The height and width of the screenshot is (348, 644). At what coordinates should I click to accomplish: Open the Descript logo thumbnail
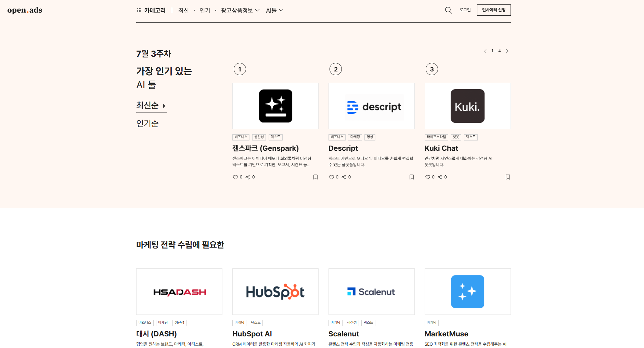point(372,106)
